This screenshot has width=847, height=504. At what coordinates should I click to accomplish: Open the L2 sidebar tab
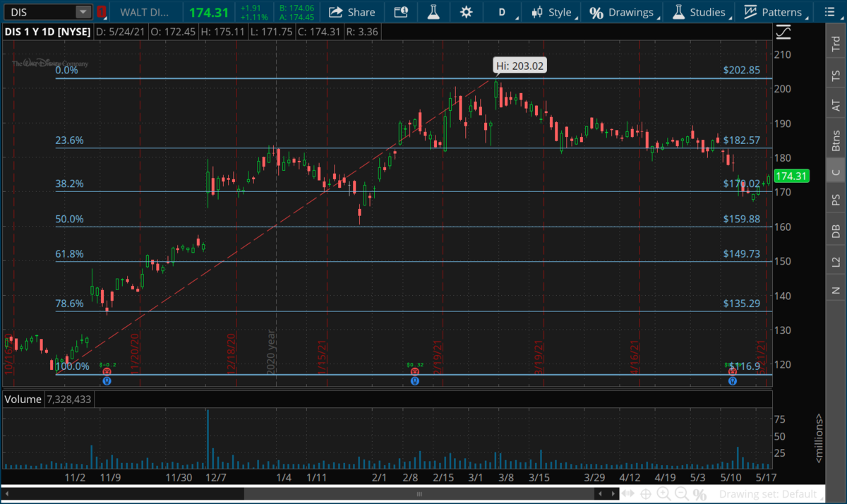[x=836, y=262]
